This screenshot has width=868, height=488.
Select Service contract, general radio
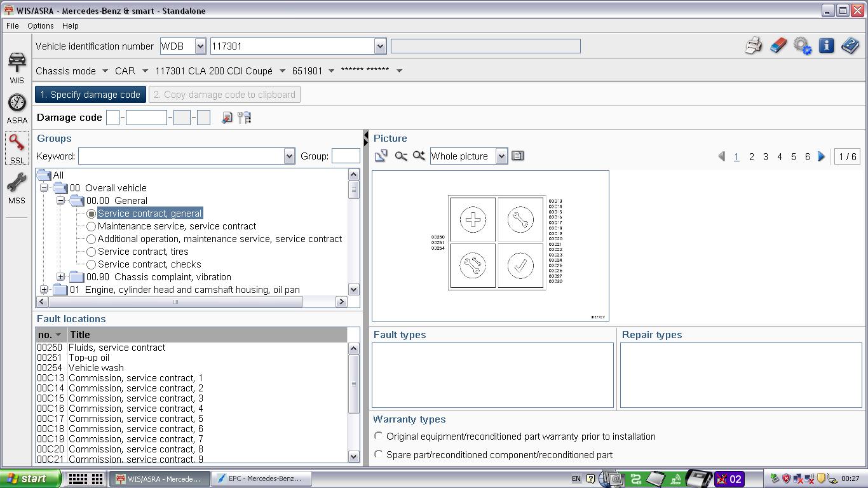92,213
